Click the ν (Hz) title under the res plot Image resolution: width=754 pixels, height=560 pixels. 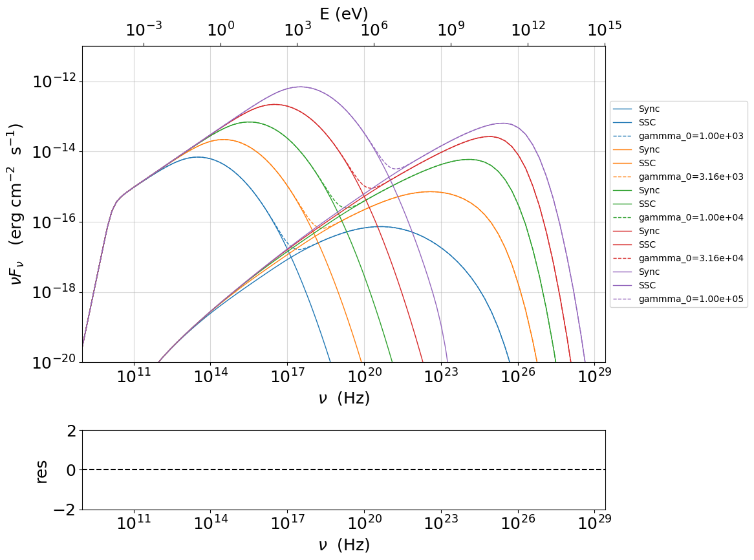click(344, 545)
